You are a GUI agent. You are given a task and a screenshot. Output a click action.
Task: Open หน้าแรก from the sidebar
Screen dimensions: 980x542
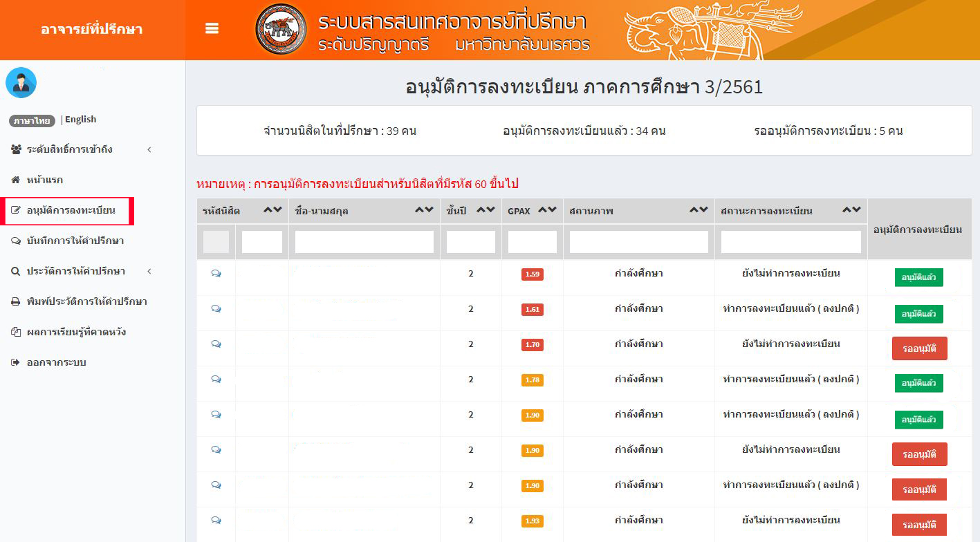tap(44, 180)
